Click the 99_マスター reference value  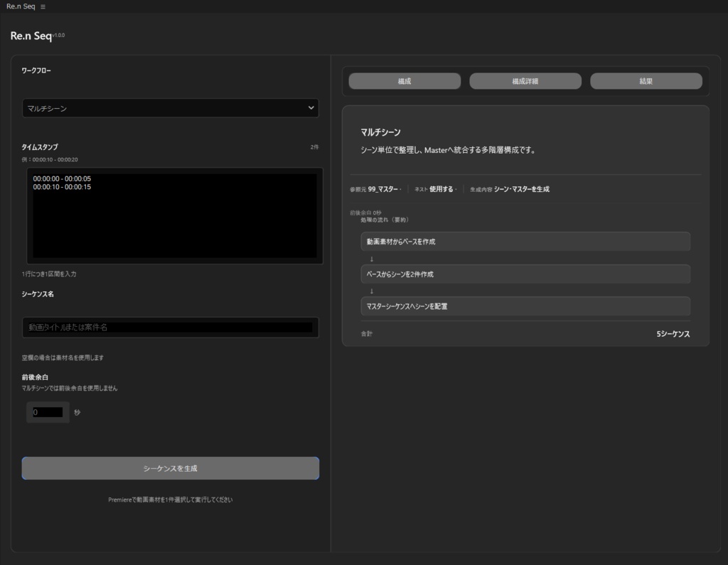(x=382, y=189)
